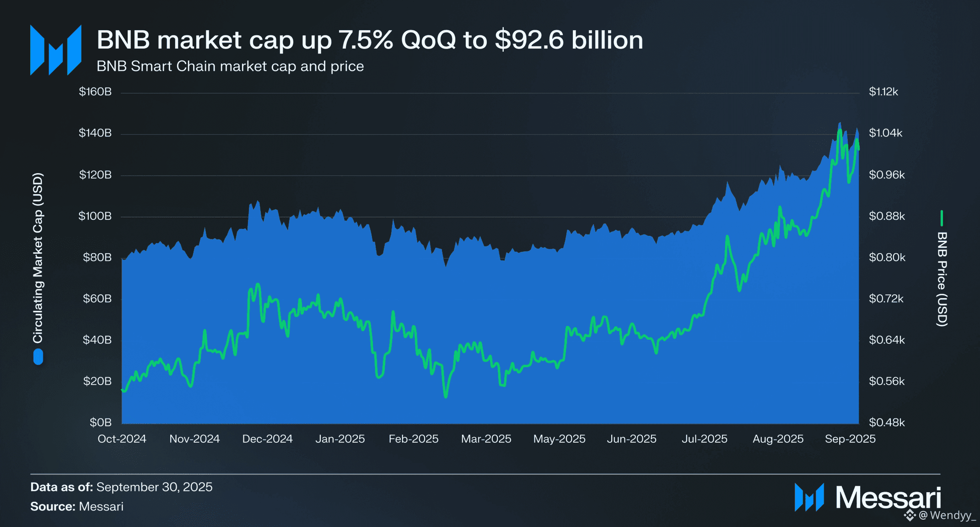Click the $100B left axis label
This screenshot has height=527, width=980.
coord(95,216)
